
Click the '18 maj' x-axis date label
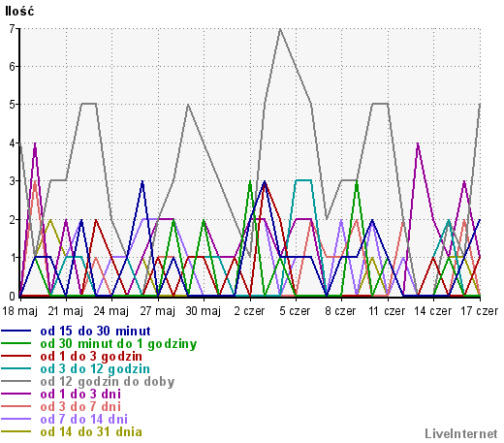coord(20,311)
